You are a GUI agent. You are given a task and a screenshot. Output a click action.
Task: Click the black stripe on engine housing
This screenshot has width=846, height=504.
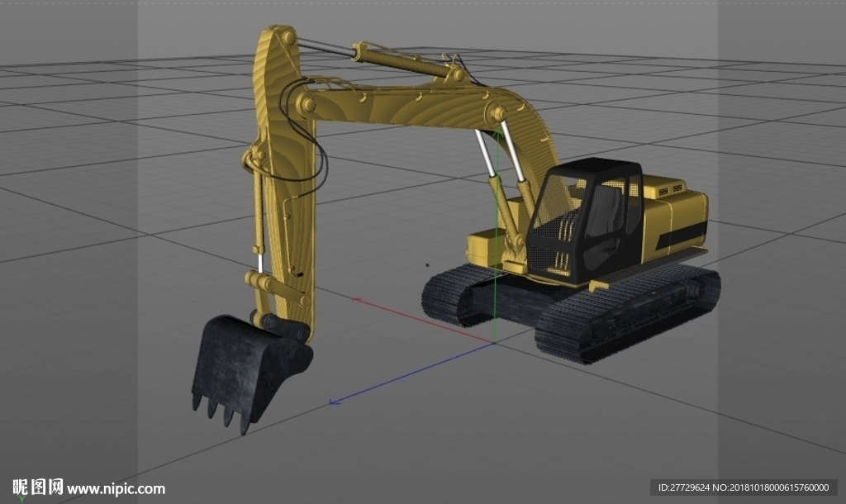[x=682, y=235]
